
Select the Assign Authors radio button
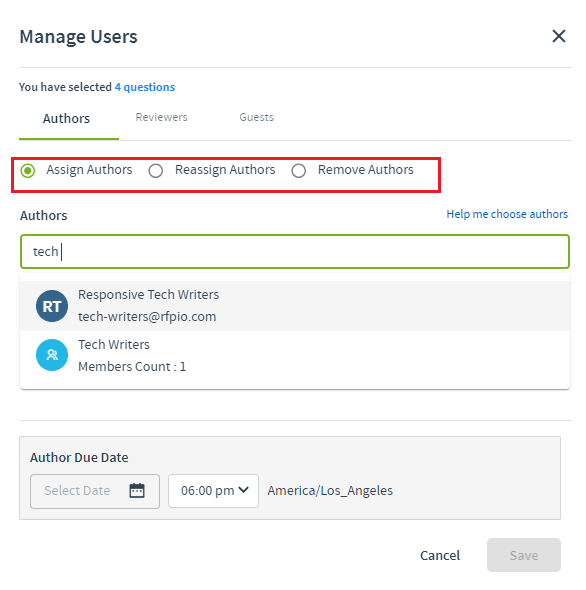28,171
